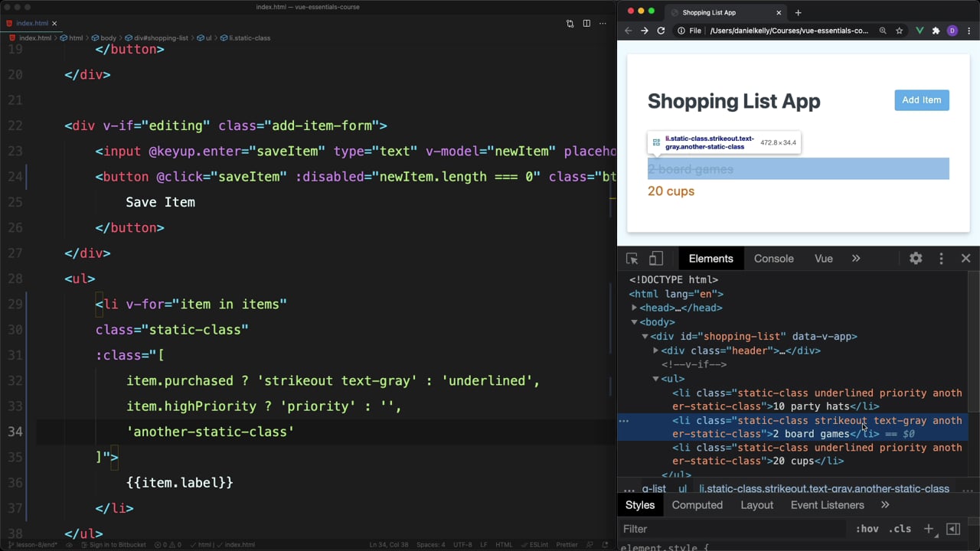Expand the head element in DOM tree
The image size is (980, 551).
(634, 308)
